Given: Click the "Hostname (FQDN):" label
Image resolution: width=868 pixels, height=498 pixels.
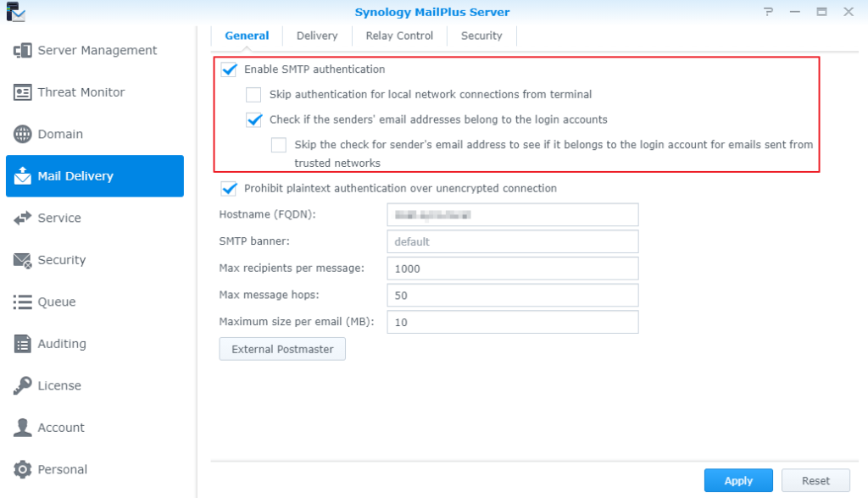Looking at the screenshot, I should pos(267,214).
